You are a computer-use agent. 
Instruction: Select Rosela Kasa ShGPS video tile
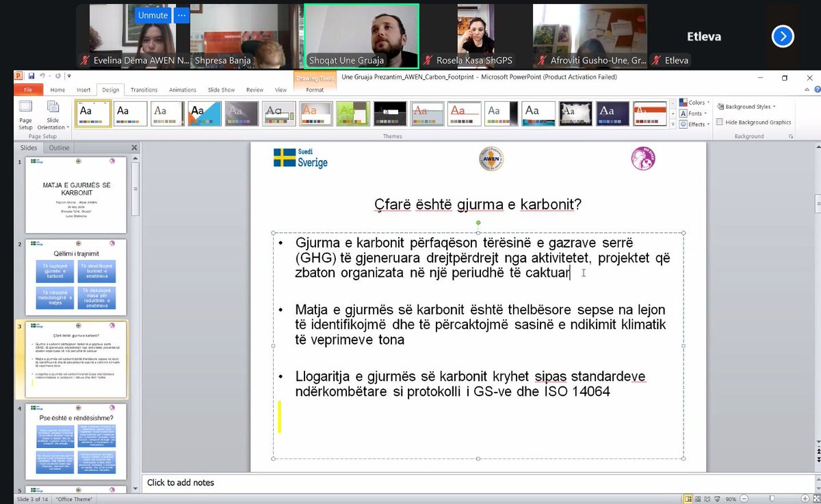(x=475, y=36)
